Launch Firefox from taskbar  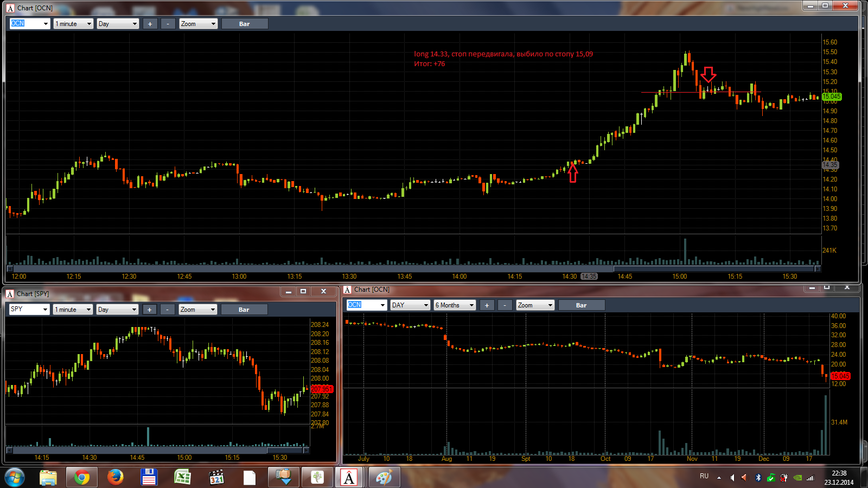click(115, 478)
